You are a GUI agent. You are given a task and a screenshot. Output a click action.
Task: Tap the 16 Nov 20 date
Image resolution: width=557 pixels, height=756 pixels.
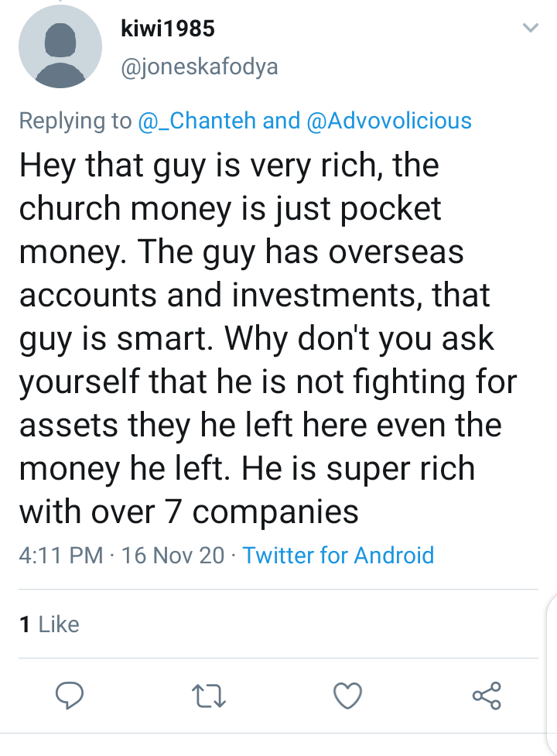(x=173, y=555)
